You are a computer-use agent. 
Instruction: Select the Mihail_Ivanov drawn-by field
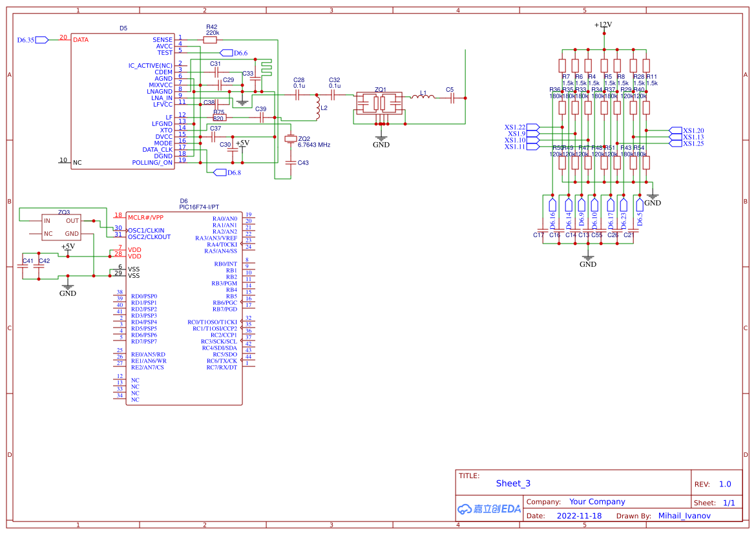click(684, 516)
